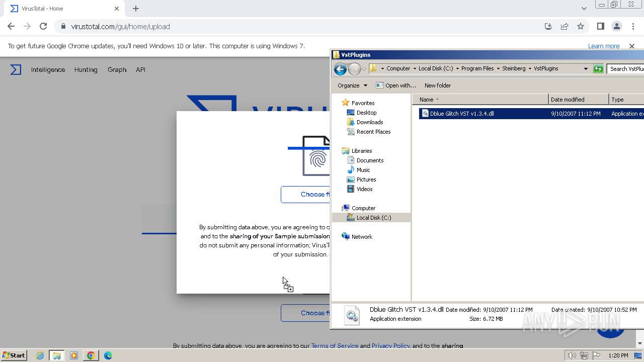Go back in the VstPlugins Explorer window

340,69
